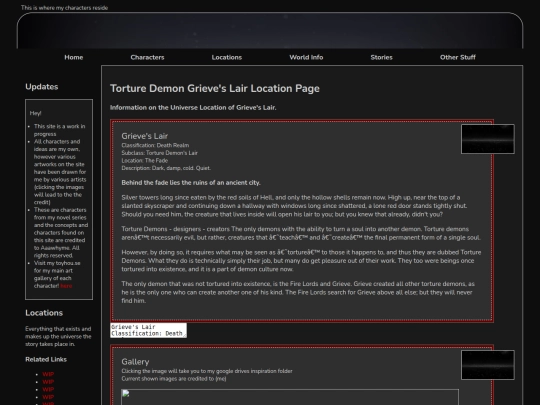Click the 'Classification: Death Realm' line
This screenshot has height=405, width=540.
[155, 145]
